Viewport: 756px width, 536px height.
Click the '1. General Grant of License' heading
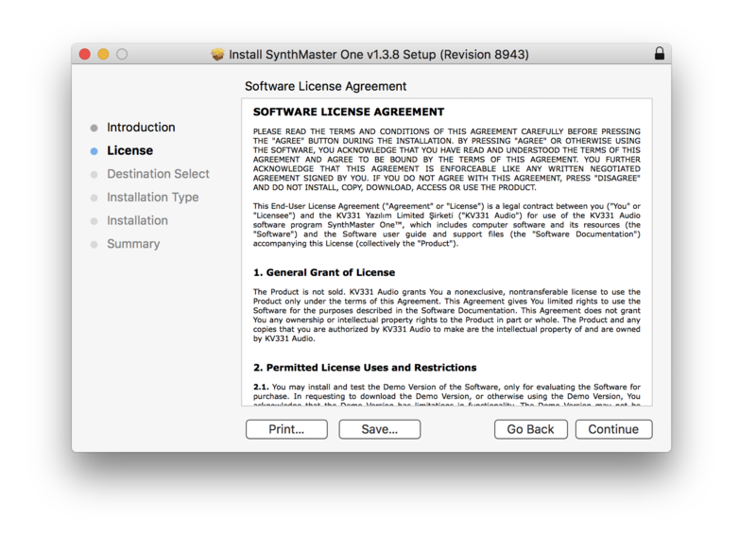point(324,272)
